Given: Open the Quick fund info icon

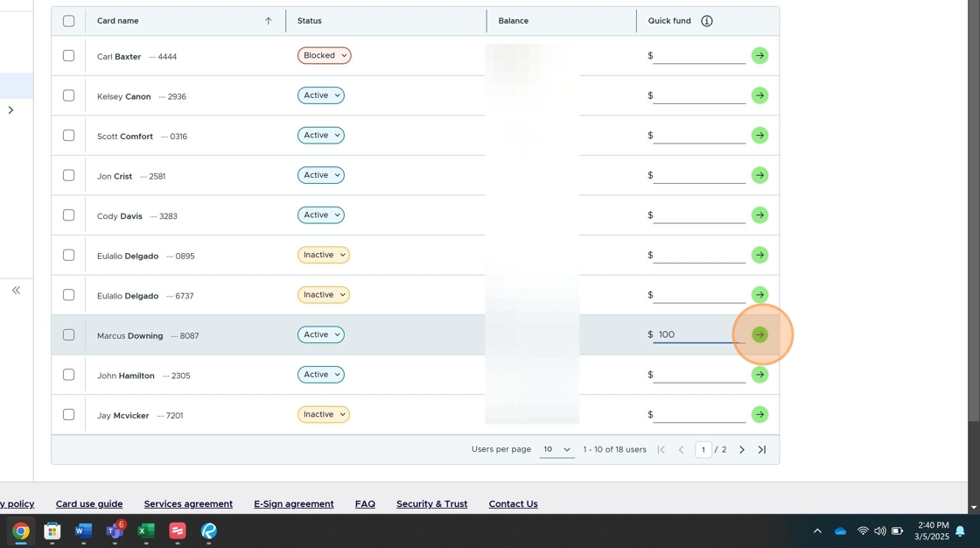Looking at the screenshot, I should click(x=706, y=21).
